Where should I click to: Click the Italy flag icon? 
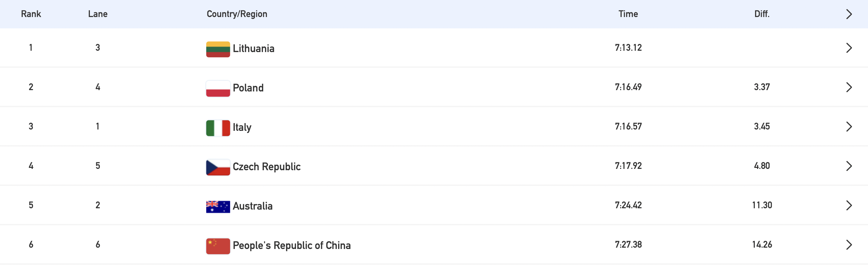(218, 128)
